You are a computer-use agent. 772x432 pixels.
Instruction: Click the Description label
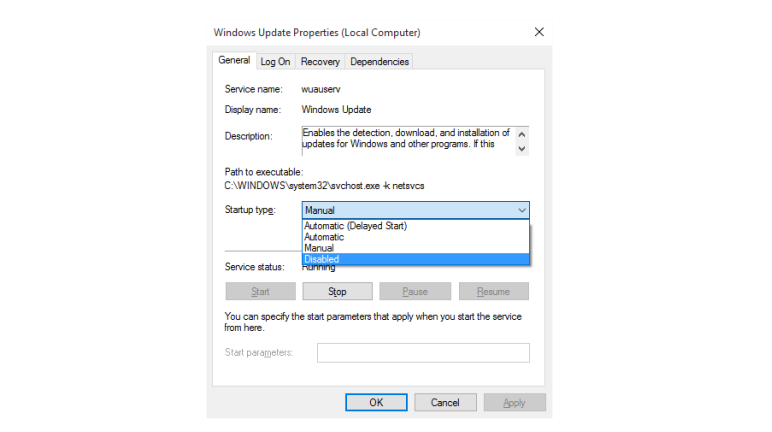tap(249, 136)
